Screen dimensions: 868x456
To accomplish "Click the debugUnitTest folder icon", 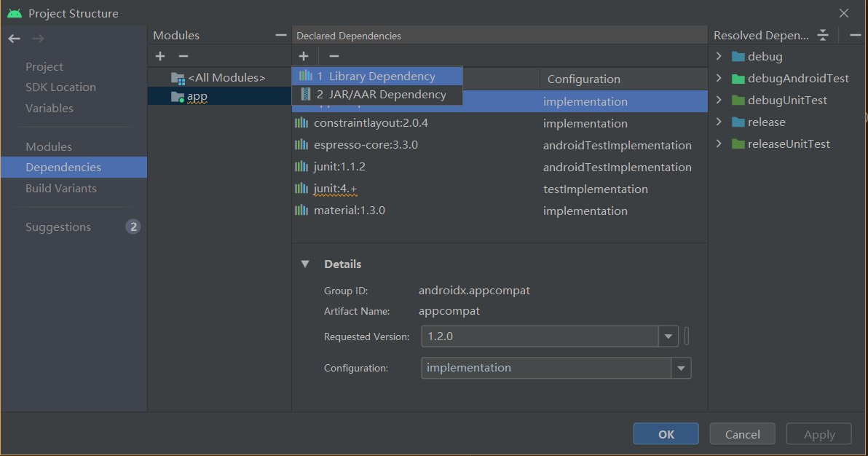I will pos(738,101).
